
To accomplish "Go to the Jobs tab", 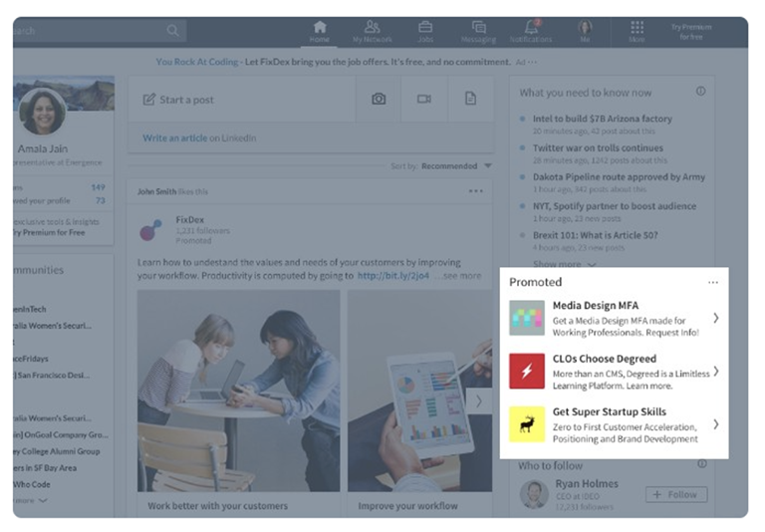I will pyautogui.click(x=425, y=32).
